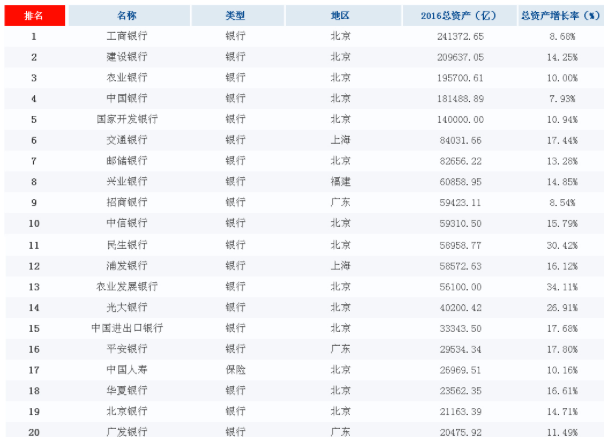The width and height of the screenshot is (616, 447).
Task: Click the asset value 58958.77
Action: pos(460,246)
